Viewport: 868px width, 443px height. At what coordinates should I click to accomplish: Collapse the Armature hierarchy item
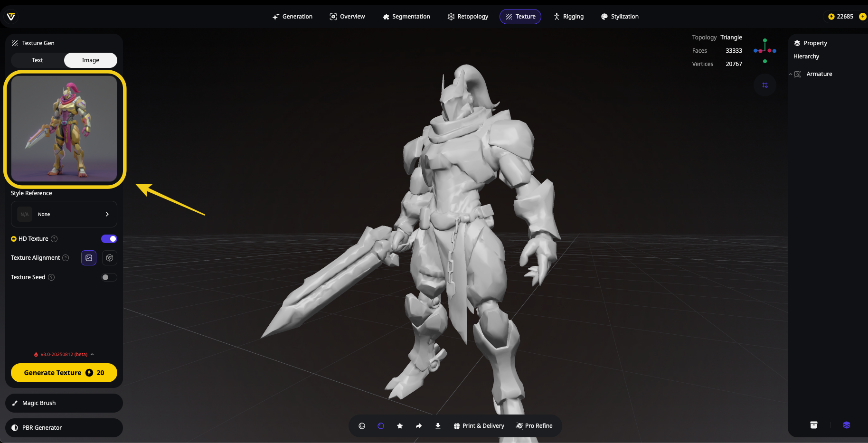(791, 74)
